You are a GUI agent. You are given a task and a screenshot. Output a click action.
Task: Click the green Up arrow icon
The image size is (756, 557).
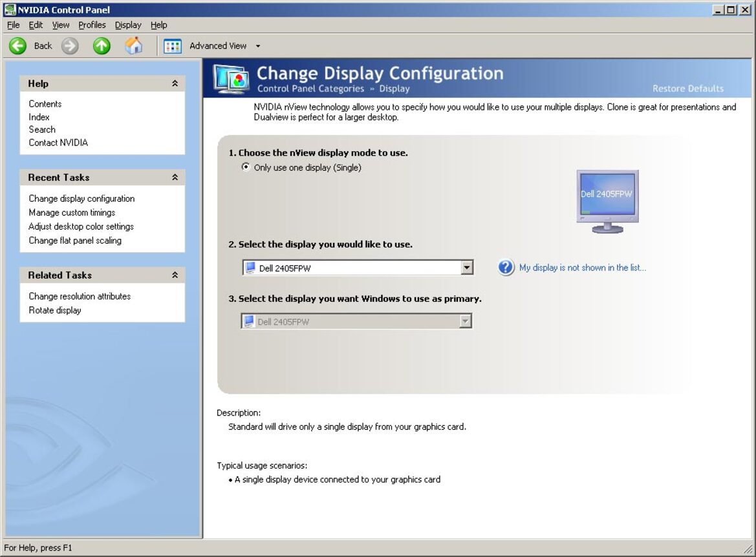pyautogui.click(x=102, y=46)
